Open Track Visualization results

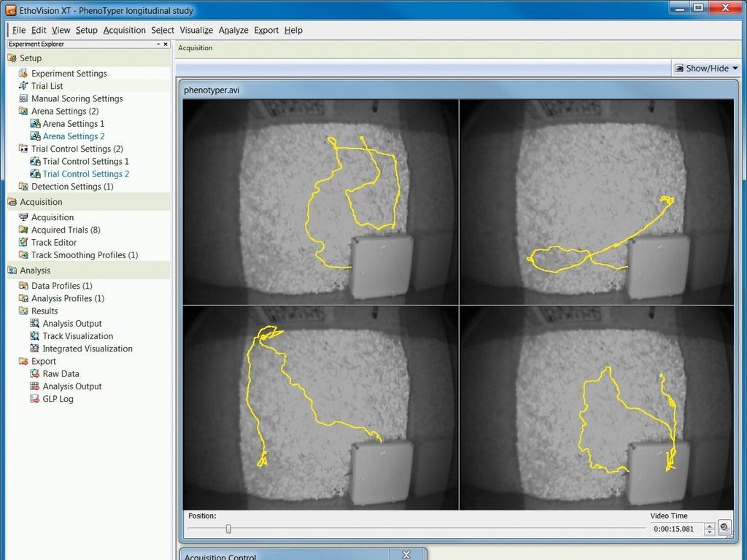click(77, 336)
